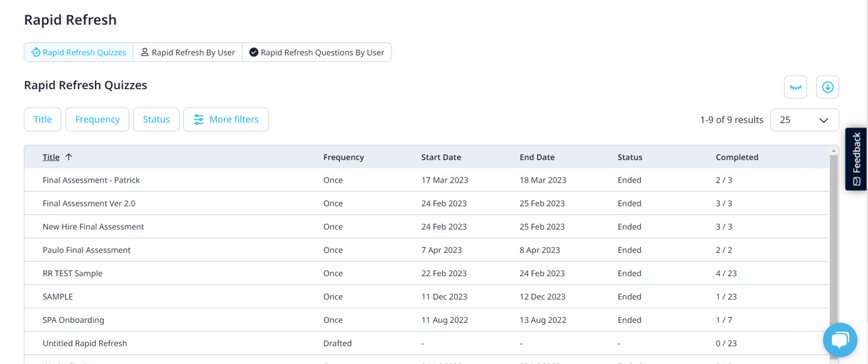Open the results per page dropdown showing 25
This screenshot has width=868, height=364.
(804, 119)
